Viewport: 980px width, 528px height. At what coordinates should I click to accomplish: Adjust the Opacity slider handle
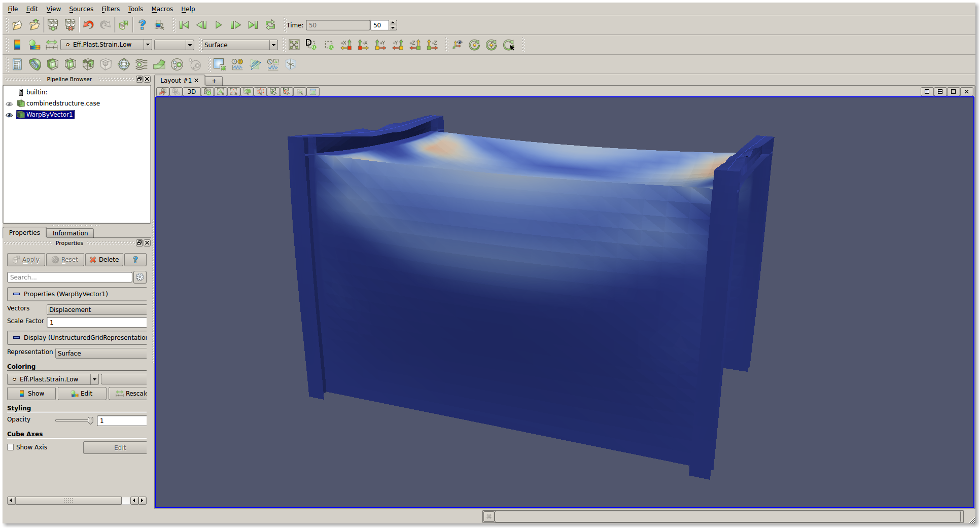click(x=90, y=420)
